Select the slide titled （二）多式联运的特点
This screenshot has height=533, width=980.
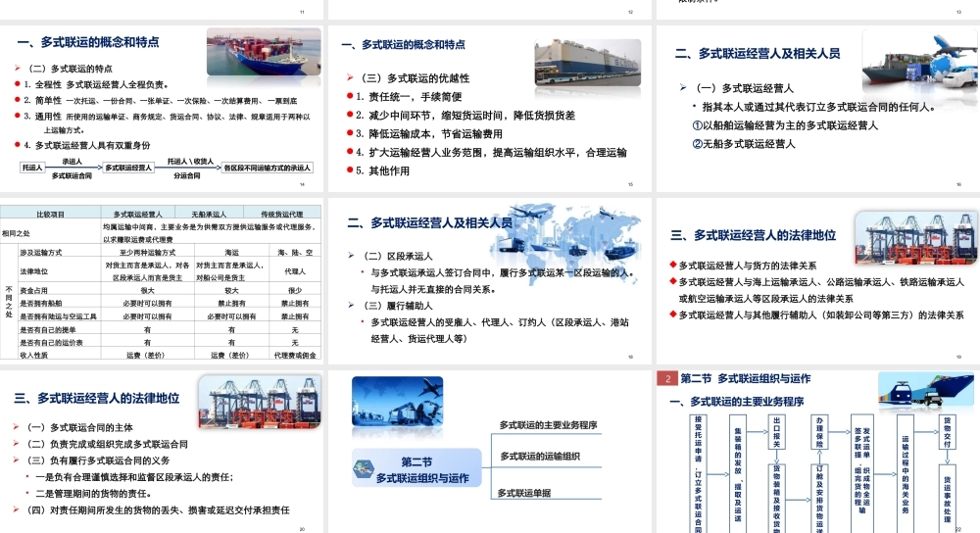[x=162, y=108]
